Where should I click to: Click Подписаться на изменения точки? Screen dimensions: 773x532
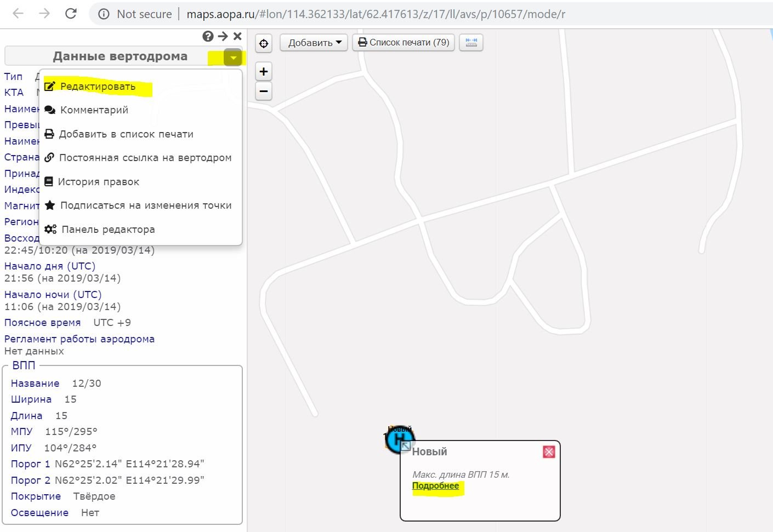(x=145, y=205)
